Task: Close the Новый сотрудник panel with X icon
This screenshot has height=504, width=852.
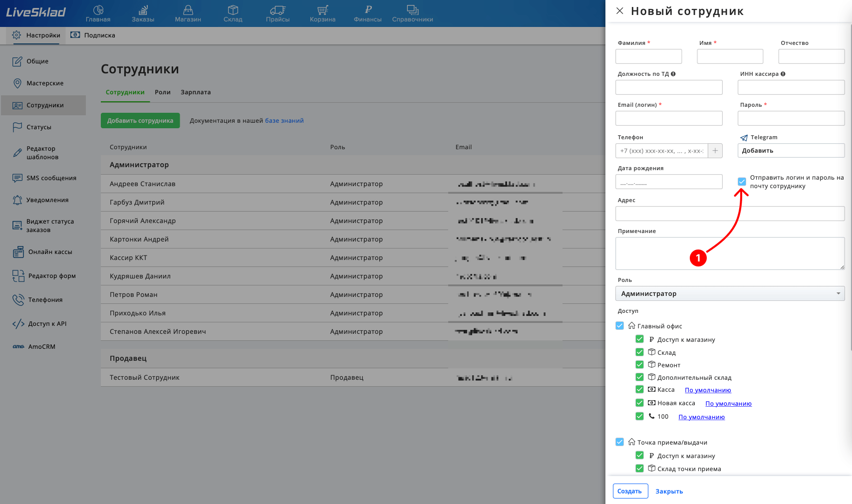Action: pyautogui.click(x=619, y=11)
